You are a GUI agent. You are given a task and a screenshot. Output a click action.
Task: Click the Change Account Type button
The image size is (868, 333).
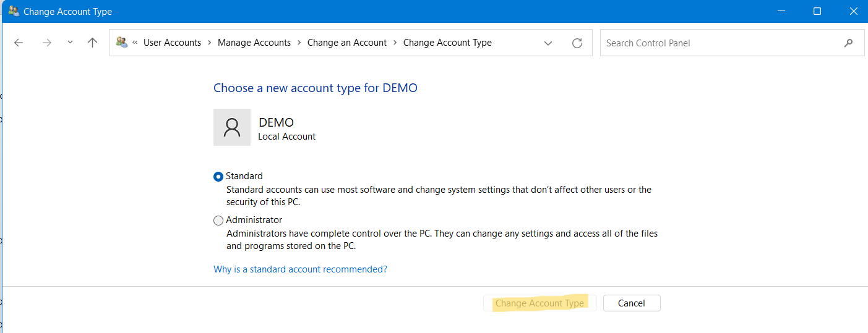pyautogui.click(x=539, y=303)
